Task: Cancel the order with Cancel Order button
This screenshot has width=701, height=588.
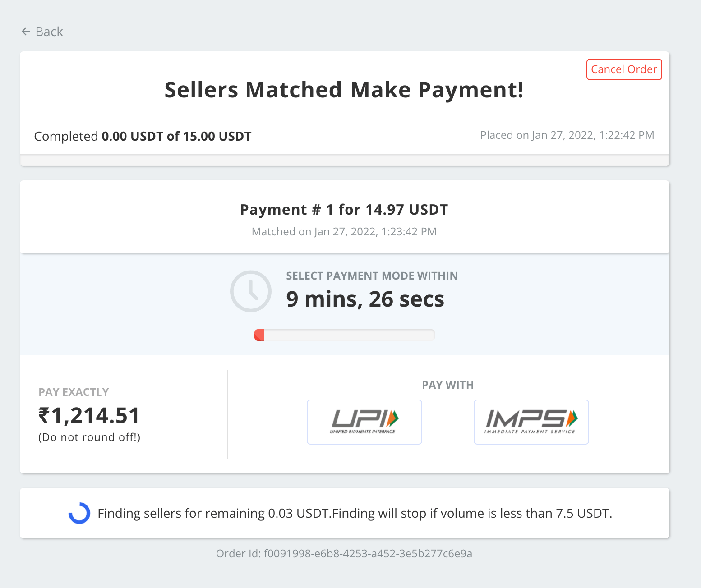Action: (x=624, y=69)
